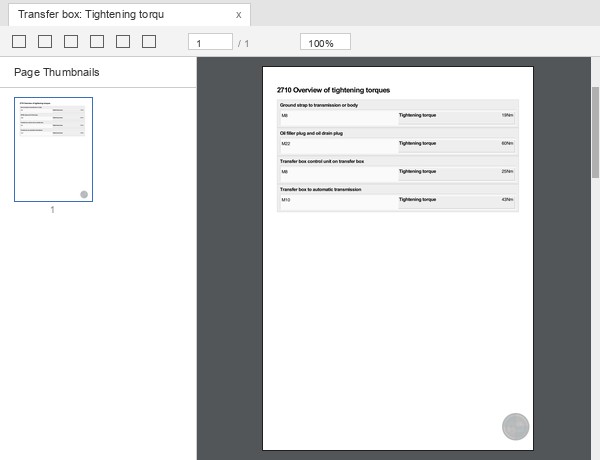600x460 pixels.
Task: Click the zoom field showing 100%
Action: tap(325, 42)
